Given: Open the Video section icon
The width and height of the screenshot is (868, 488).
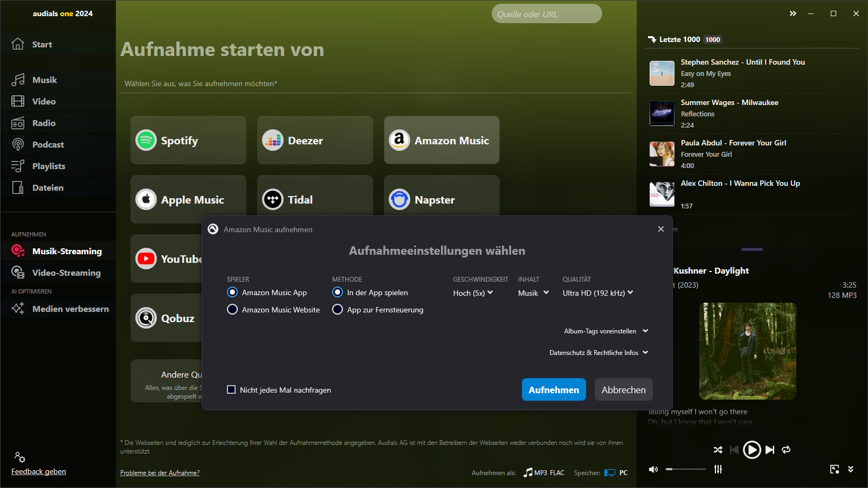Looking at the screenshot, I should pos(18,101).
